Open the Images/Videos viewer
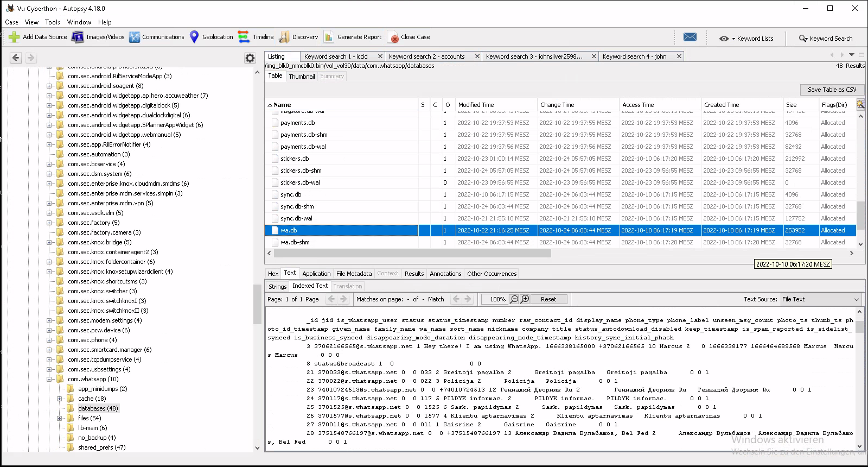 click(x=98, y=37)
